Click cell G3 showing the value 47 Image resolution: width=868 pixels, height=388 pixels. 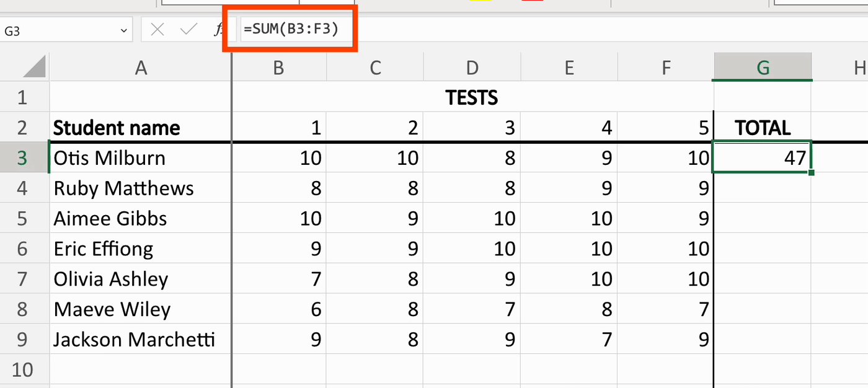[x=762, y=157]
